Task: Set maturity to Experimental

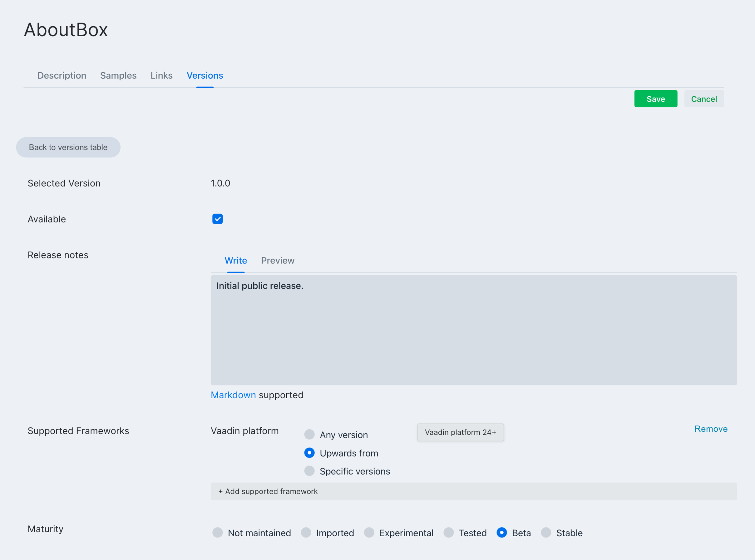Action: click(x=369, y=533)
